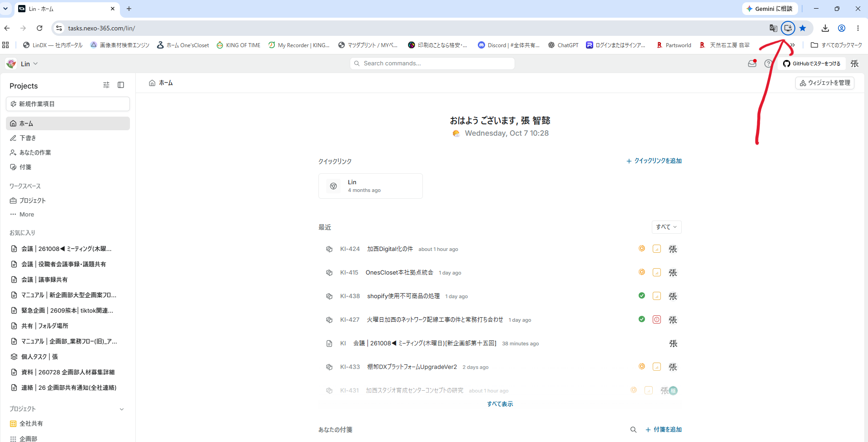Open favorite 個人タスク | 張
The width and height of the screenshot is (868, 442).
pyautogui.click(x=68, y=357)
